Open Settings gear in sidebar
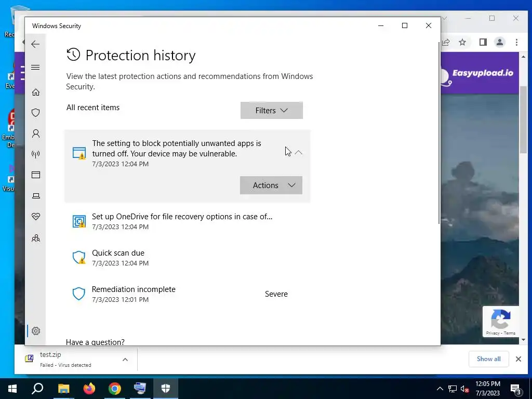Screen dimensions: 532x399 [x=36, y=331]
